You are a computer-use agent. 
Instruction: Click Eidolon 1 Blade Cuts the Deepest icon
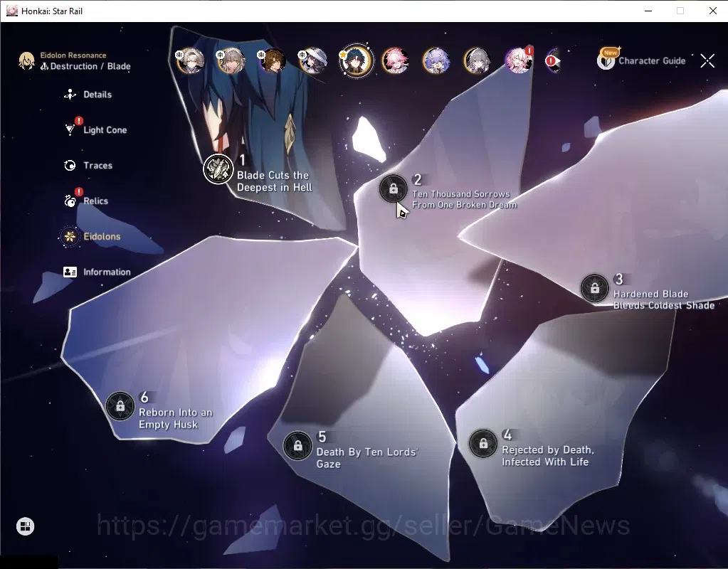pyautogui.click(x=218, y=169)
